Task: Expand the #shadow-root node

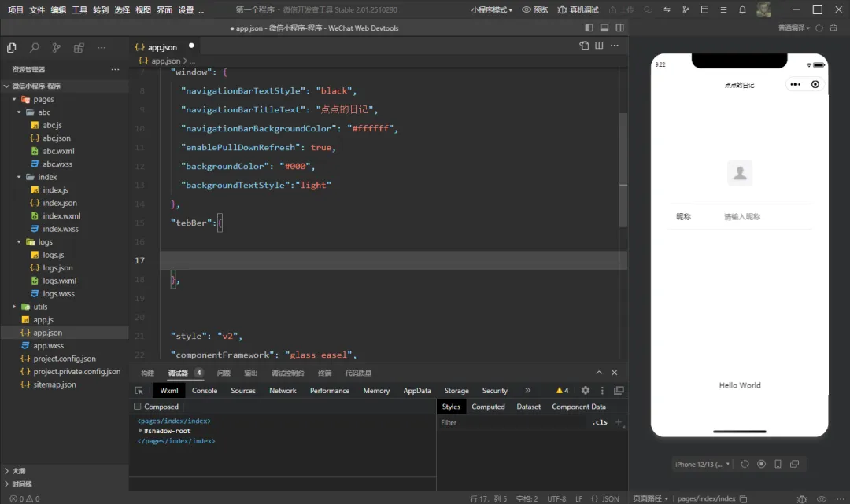Action: (x=140, y=431)
